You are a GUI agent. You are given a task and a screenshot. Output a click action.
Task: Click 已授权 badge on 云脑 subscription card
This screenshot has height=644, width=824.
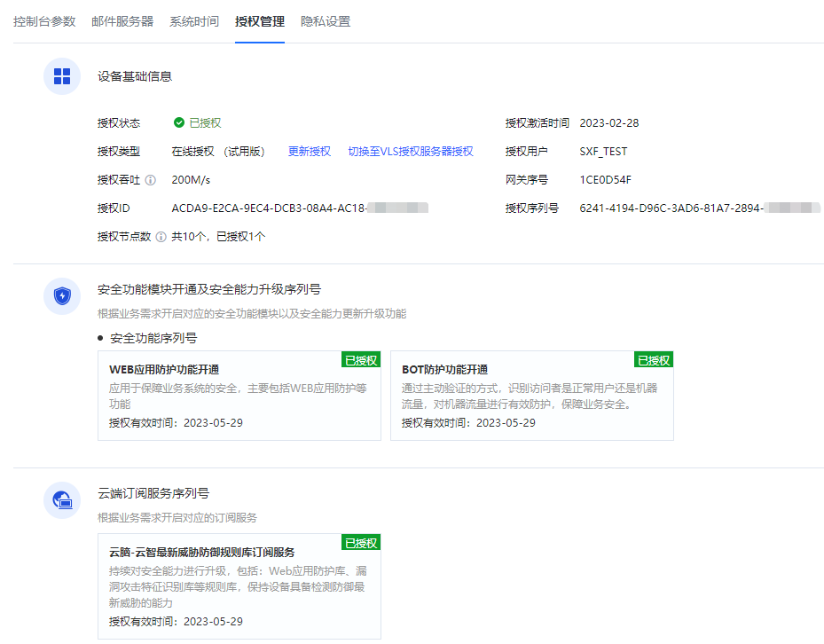(361, 543)
